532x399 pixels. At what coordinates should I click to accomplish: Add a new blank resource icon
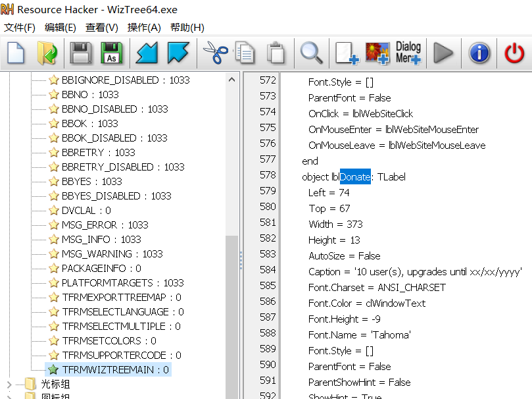click(347, 53)
